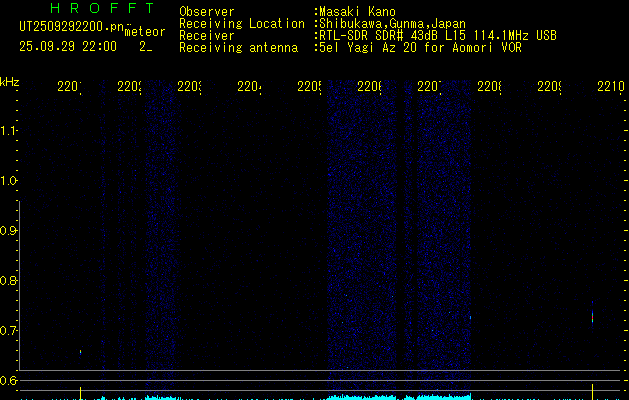Viewport: 629px width, 400px height.
Task: Select the location Shibukawa,Gunma,Japan
Action: [392, 24]
